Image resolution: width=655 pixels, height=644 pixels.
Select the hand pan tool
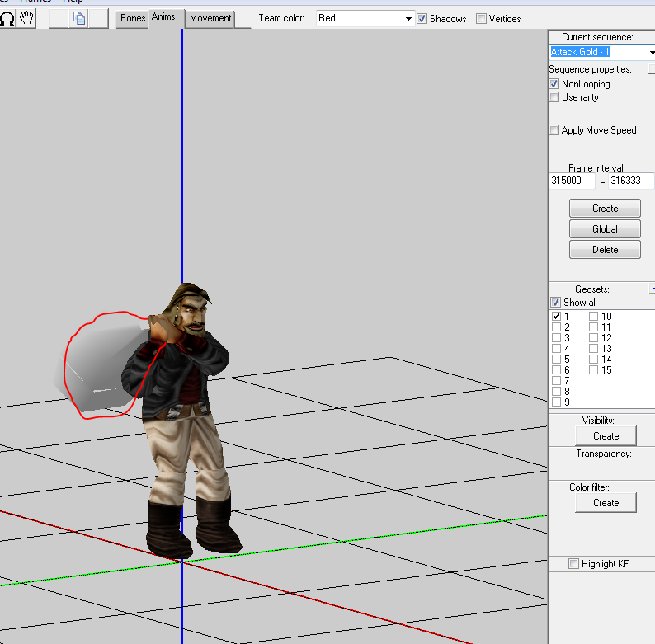click(26, 18)
